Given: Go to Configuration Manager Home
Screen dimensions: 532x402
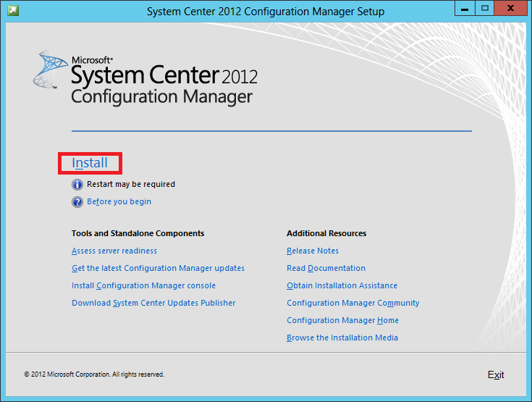Looking at the screenshot, I should click(342, 321).
